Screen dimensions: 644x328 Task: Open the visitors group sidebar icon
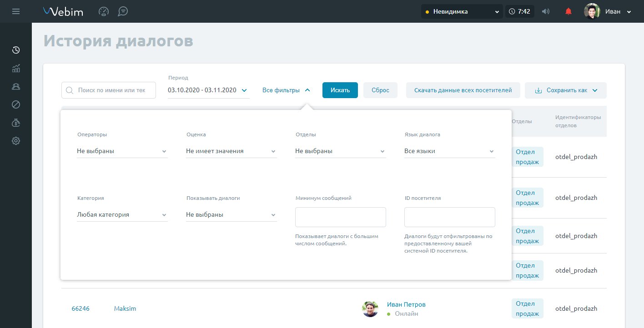16,86
